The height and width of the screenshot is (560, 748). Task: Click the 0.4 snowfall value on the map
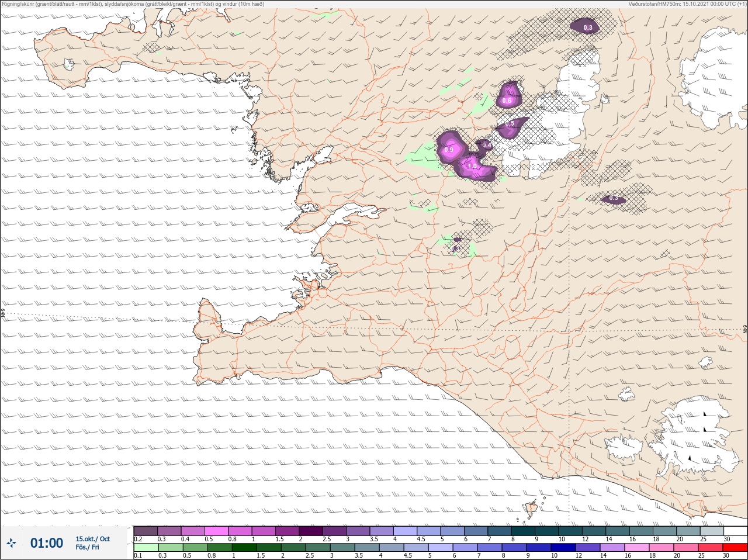point(486,145)
